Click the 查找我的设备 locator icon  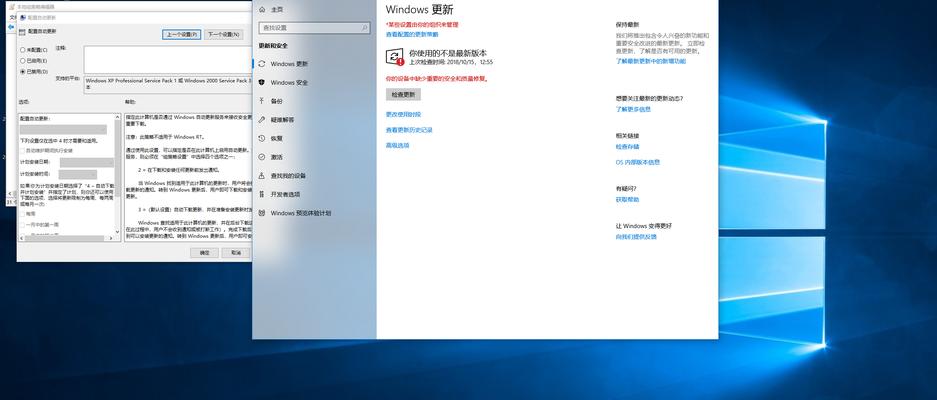(262, 176)
